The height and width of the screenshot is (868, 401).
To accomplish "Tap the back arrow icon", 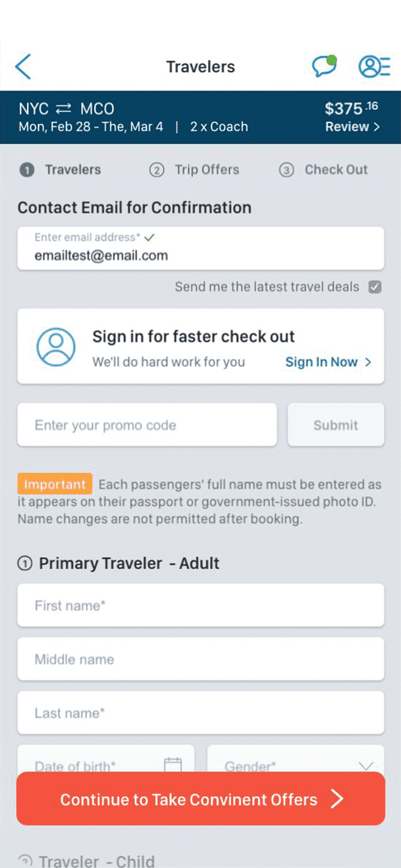I will coord(23,67).
